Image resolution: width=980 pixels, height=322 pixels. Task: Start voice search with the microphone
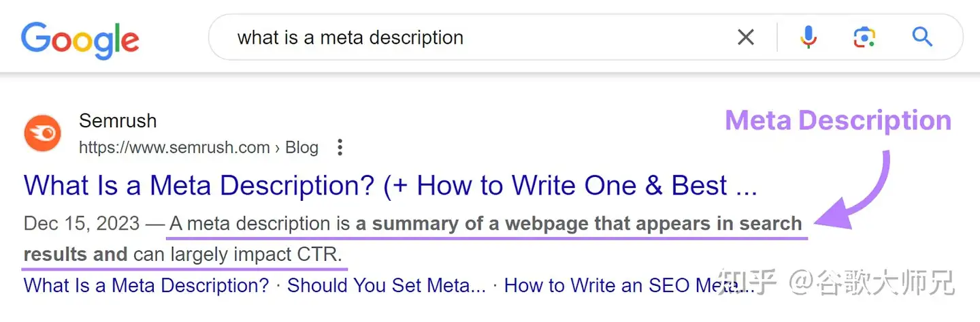click(x=808, y=37)
